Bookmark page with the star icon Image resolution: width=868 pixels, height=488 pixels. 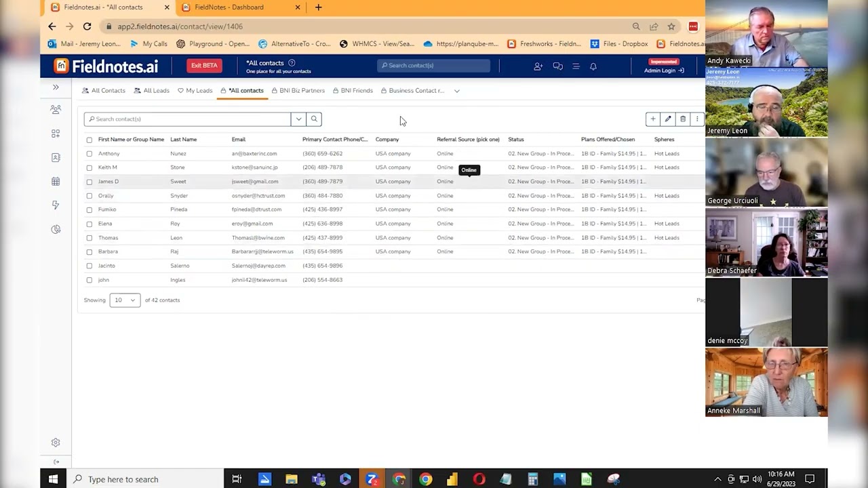(x=671, y=26)
